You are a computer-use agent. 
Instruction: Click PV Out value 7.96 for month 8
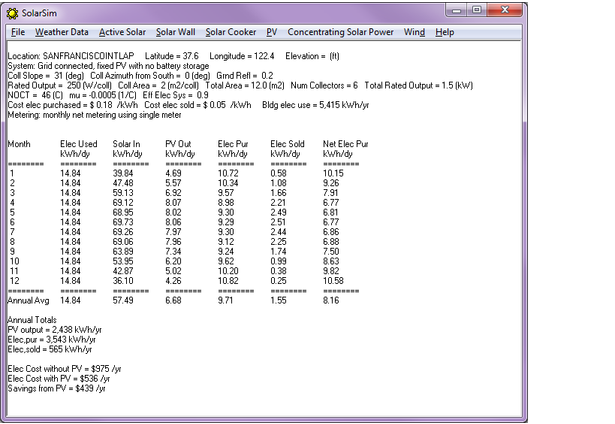173,242
